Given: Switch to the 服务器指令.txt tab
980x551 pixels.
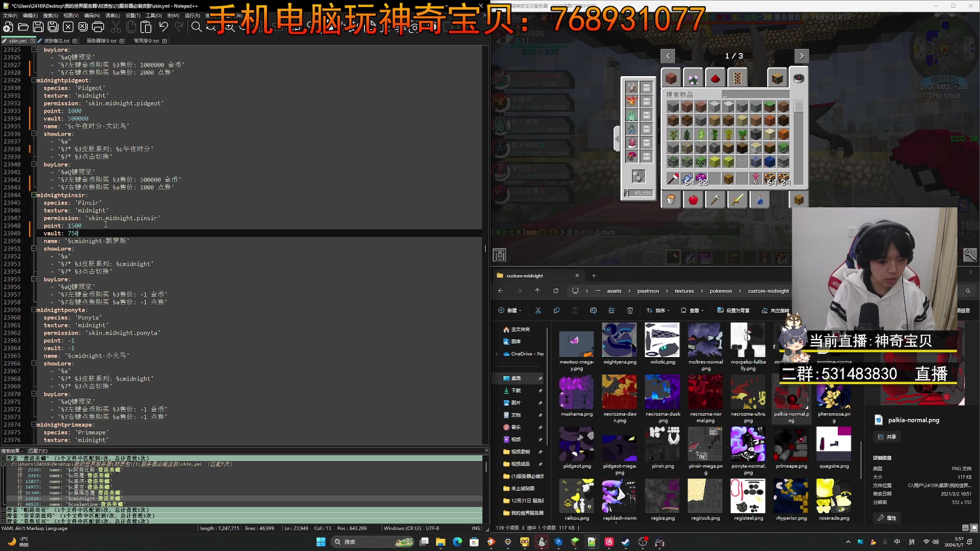Looking at the screenshot, I should 101,41.
